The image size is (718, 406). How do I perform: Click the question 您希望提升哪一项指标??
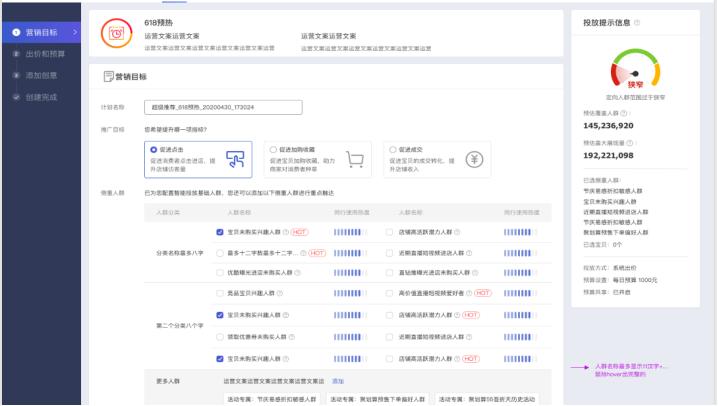coord(176,130)
